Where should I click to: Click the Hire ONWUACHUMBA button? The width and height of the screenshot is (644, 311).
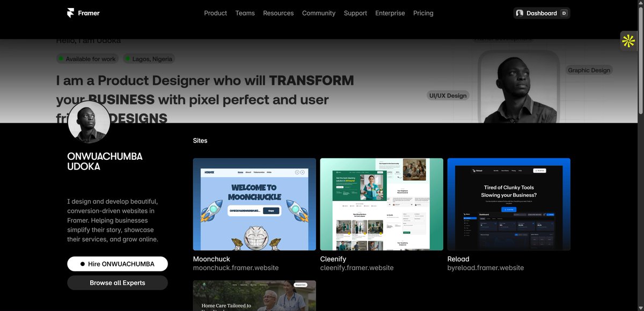[117, 264]
